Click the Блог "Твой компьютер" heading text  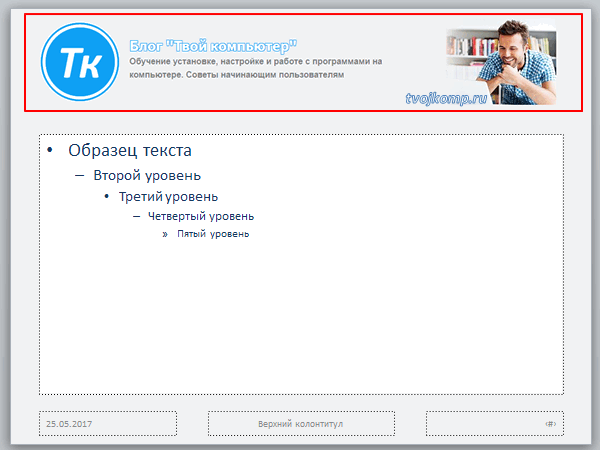click(213, 46)
